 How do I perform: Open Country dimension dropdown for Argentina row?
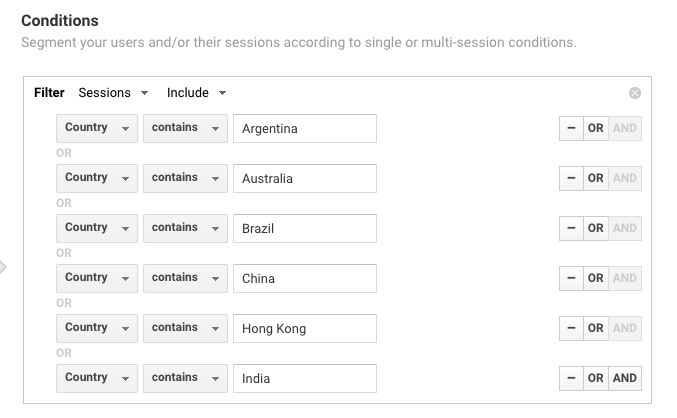pos(97,128)
